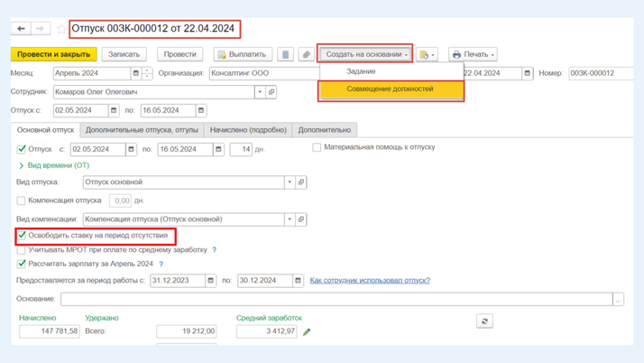Screen dimensions: 644x363
Task: Open calendar for Отпуск с date
Action: 114,110
